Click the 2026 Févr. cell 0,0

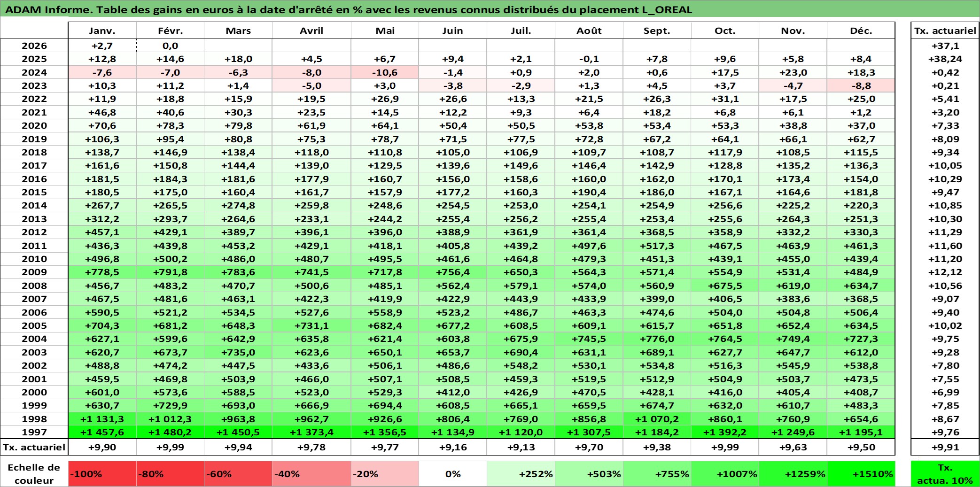[x=170, y=46]
